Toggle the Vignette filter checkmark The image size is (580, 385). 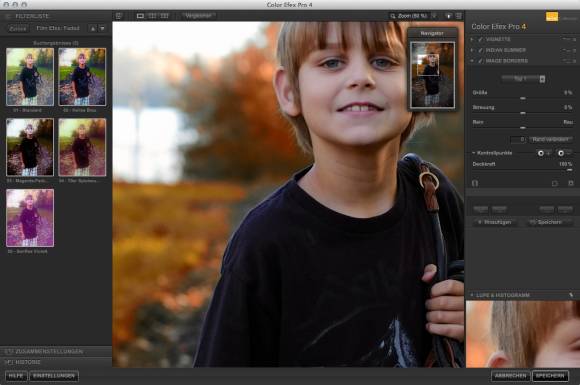[x=480, y=39]
